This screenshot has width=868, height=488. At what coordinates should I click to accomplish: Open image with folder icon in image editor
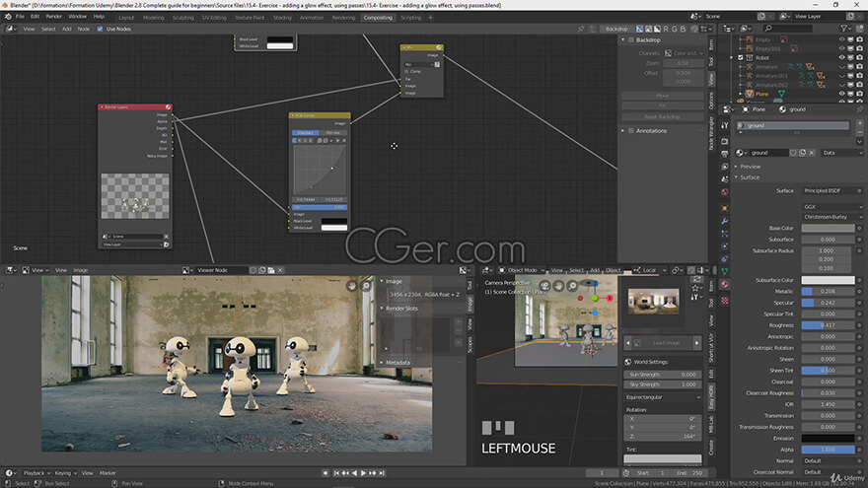tap(271, 270)
